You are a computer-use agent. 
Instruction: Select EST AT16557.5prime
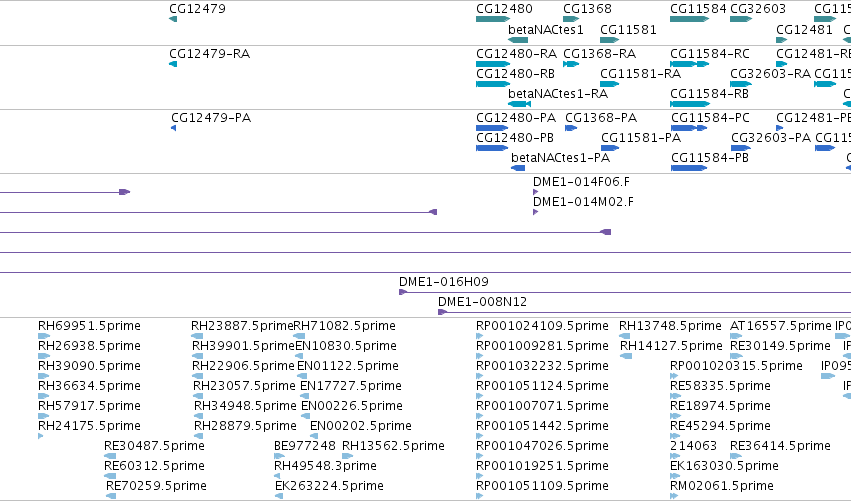click(x=781, y=326)
